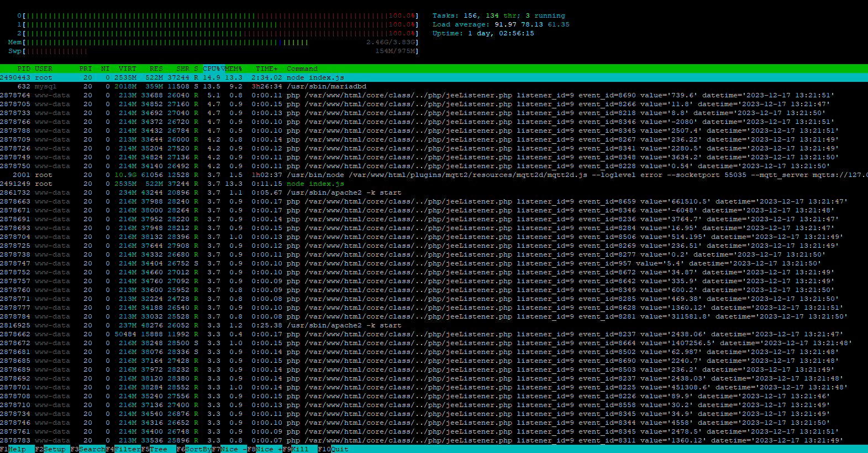This screenshot has height=453, width=868.
Task: Select jeeListener process PID 2878709
Action: [434, 139]
